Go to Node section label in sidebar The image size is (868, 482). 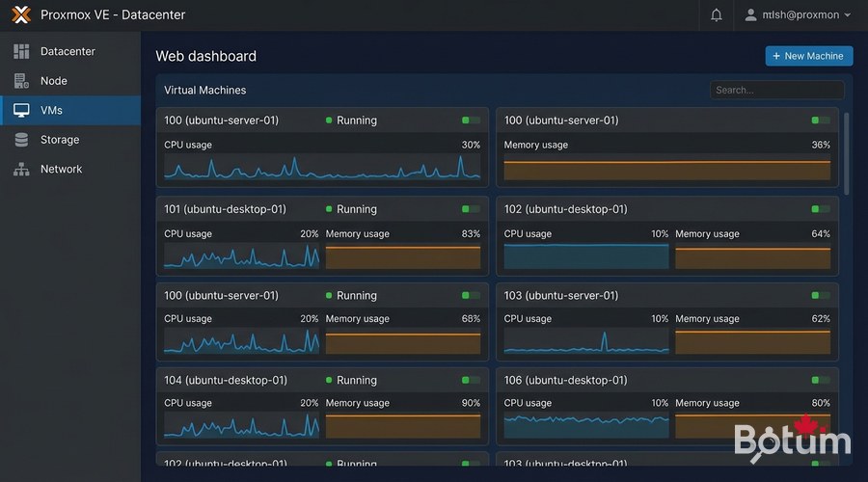tap(54, 81)
